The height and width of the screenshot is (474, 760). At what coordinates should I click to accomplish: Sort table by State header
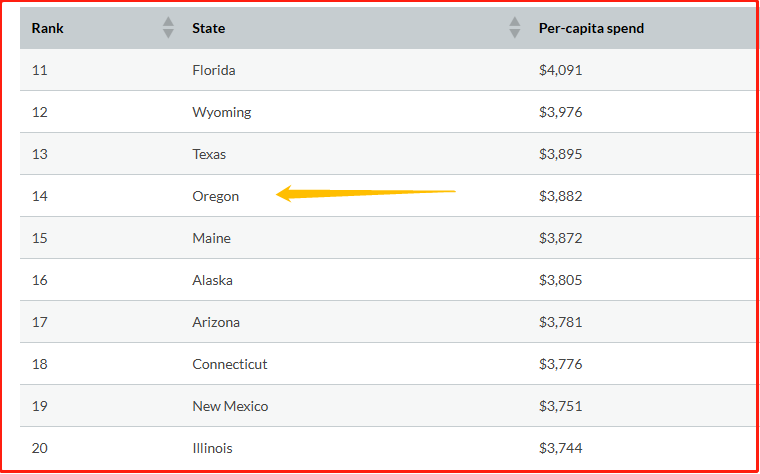[x=209, y=28]
